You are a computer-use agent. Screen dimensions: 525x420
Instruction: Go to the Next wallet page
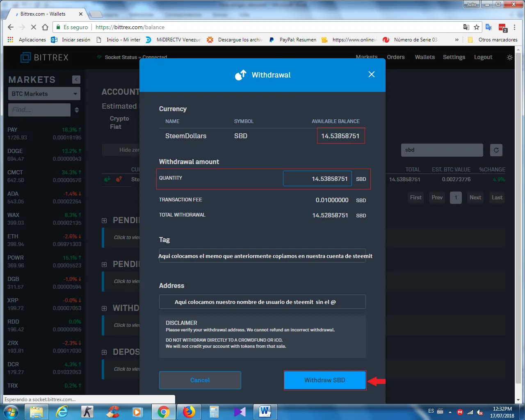475,197
